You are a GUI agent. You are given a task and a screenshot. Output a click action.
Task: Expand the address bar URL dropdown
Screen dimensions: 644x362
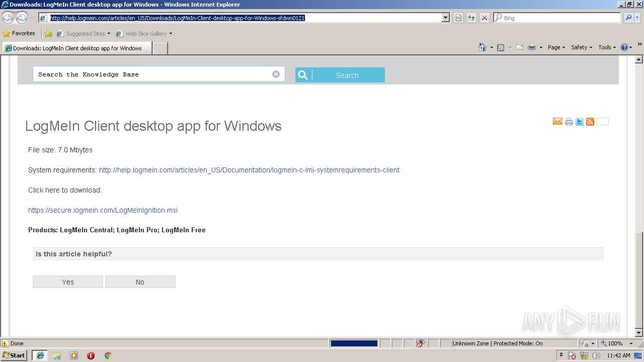446,18
